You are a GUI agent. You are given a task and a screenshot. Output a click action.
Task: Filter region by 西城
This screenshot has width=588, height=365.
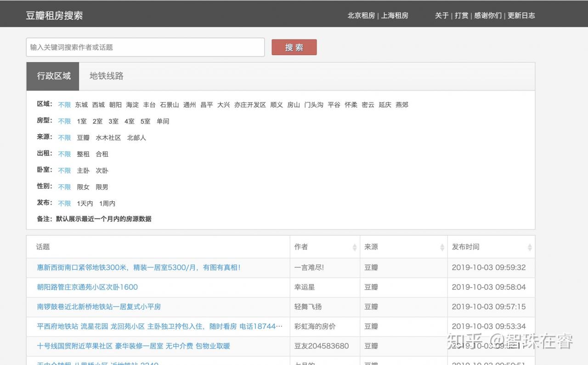tap(98, 105)
